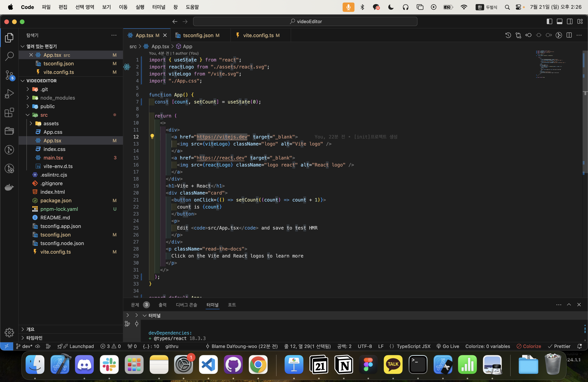Open the Manage gear icon

click(9, 332)
